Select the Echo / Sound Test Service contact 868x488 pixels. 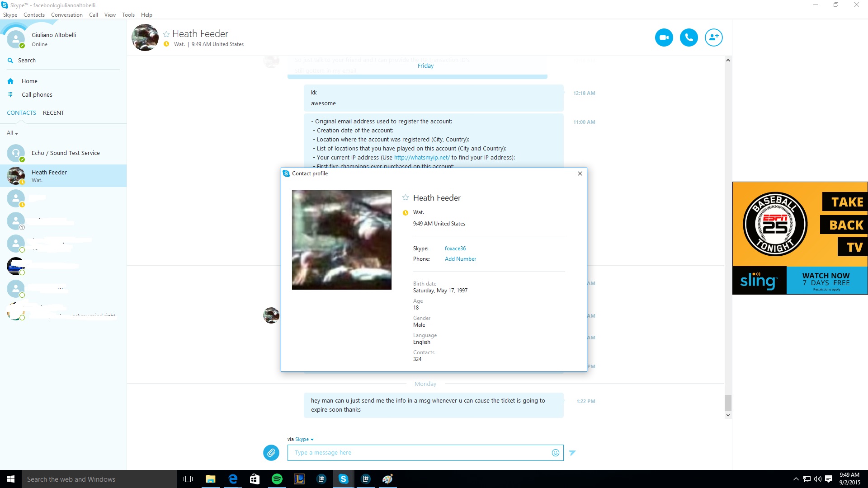63,153
